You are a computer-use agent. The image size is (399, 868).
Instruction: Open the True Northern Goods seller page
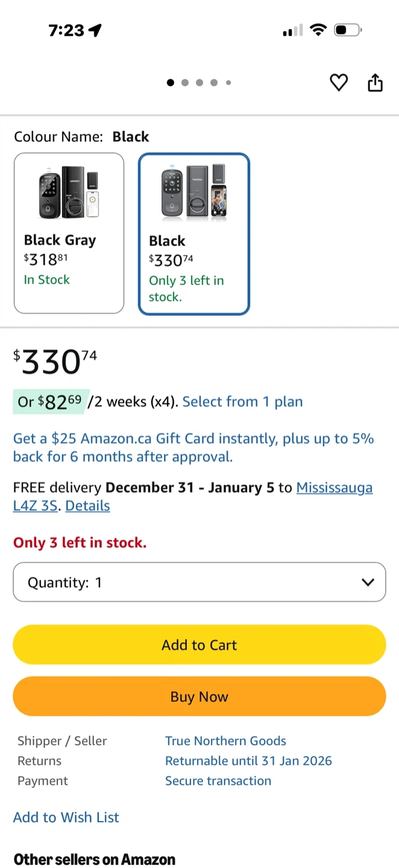(225, 741)
